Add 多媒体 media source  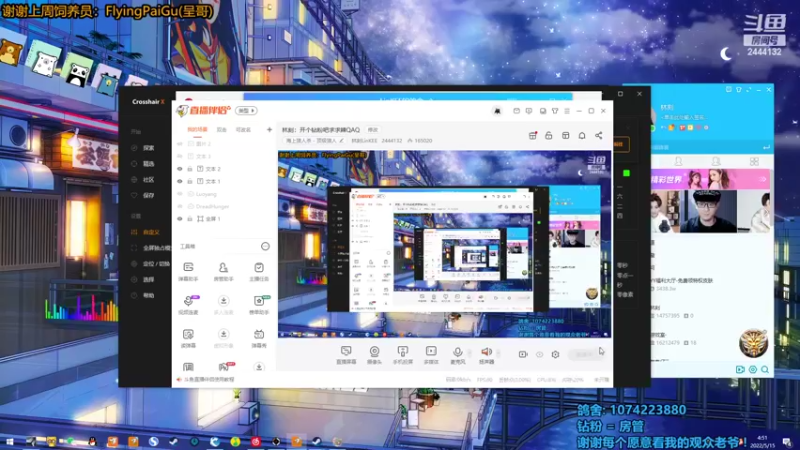coord(431,352)
